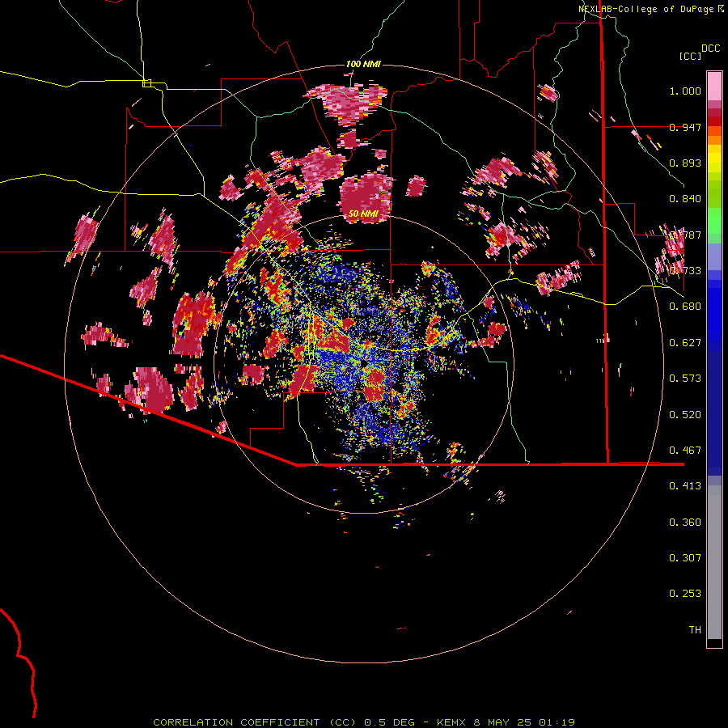The image size is (728, 728).
Task: Click the DCC product label
Action: (710, 49)
